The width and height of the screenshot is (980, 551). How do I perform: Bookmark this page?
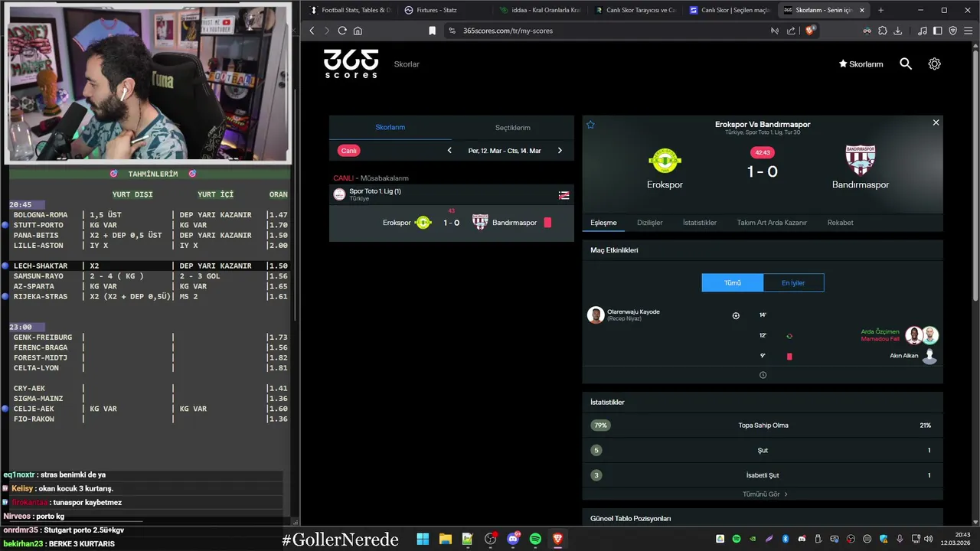coord(432,31)
